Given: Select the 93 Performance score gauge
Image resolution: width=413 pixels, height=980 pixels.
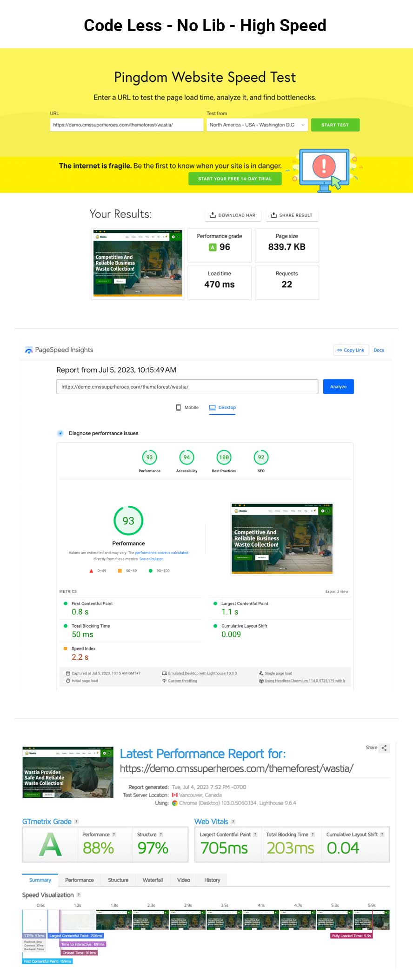Looking at the screenshot, I should tap(149, 457).
